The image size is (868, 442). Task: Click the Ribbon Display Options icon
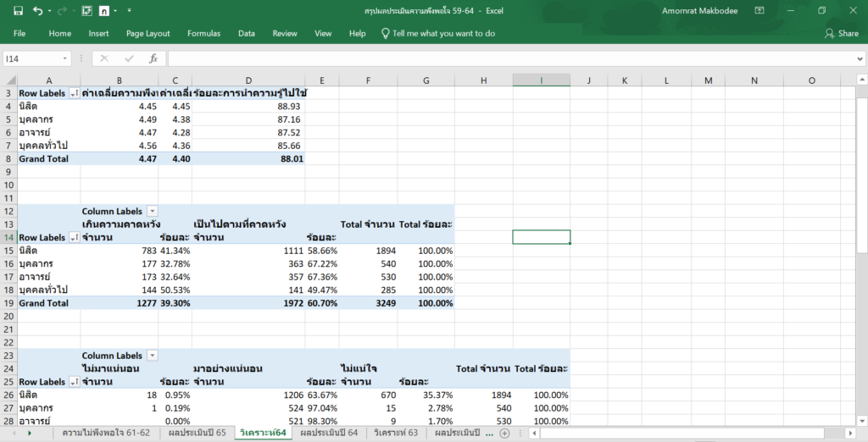pyautogui.click(x=760, y=11)
